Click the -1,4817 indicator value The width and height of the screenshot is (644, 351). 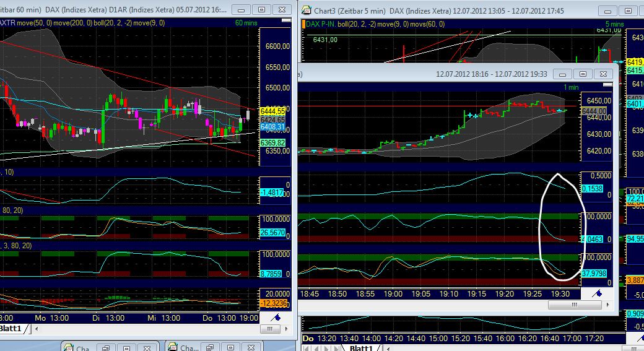click(x=272, y=192)
